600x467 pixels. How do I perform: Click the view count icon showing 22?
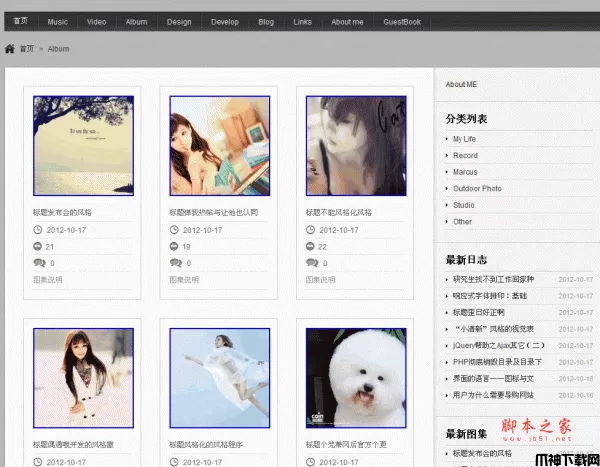[311, 246]
